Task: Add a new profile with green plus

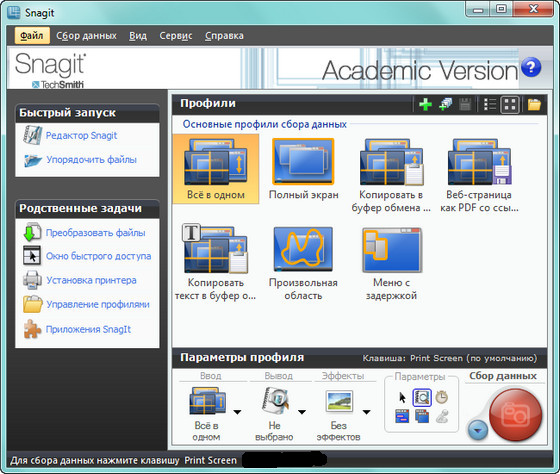Action: 425,105
